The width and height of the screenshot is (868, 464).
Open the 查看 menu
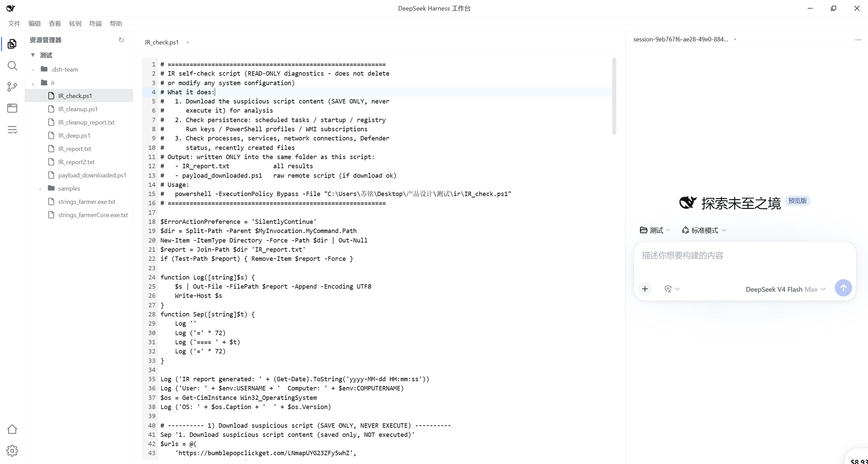click(x=55, y=23)
